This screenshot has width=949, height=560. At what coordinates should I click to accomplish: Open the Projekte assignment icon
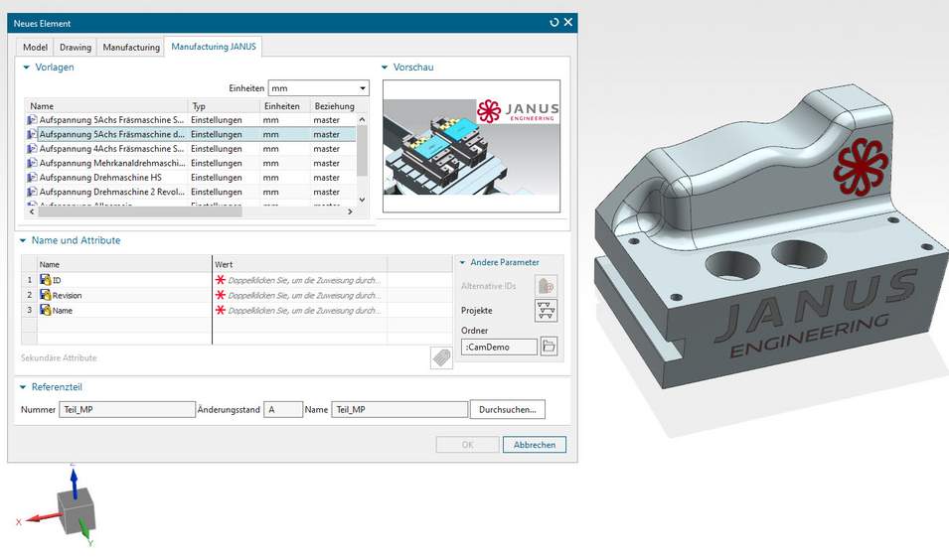point(546,310)
